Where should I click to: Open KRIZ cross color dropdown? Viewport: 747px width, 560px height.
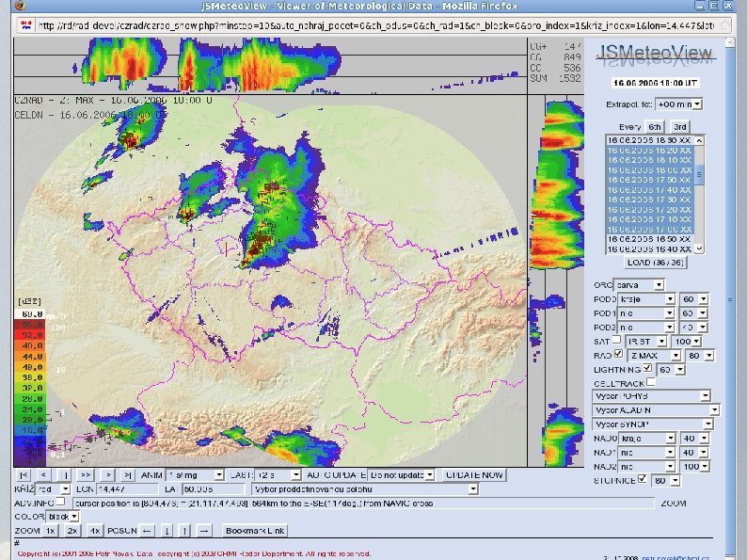[x=53, y=489]
